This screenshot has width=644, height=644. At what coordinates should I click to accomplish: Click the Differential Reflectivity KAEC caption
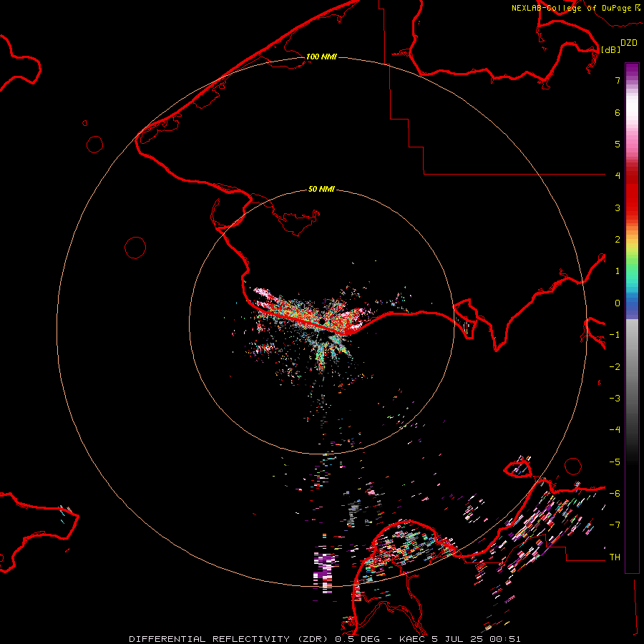tap(325, 639)
